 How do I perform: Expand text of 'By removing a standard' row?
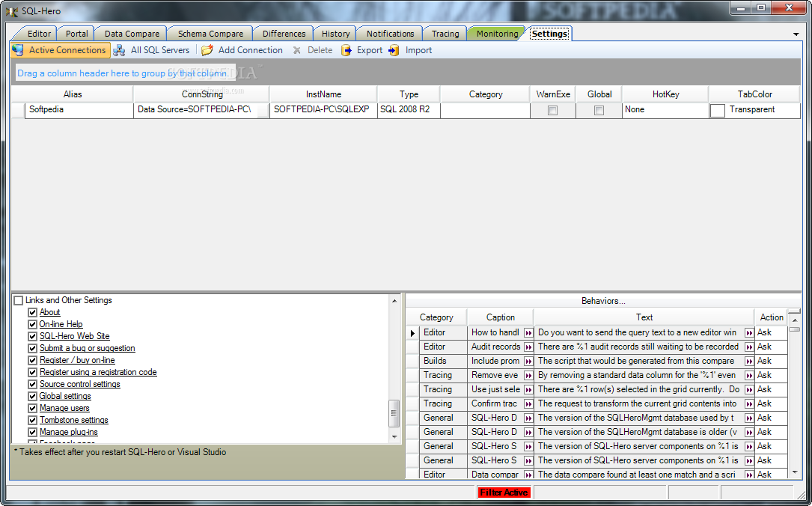tap(749, 376)
